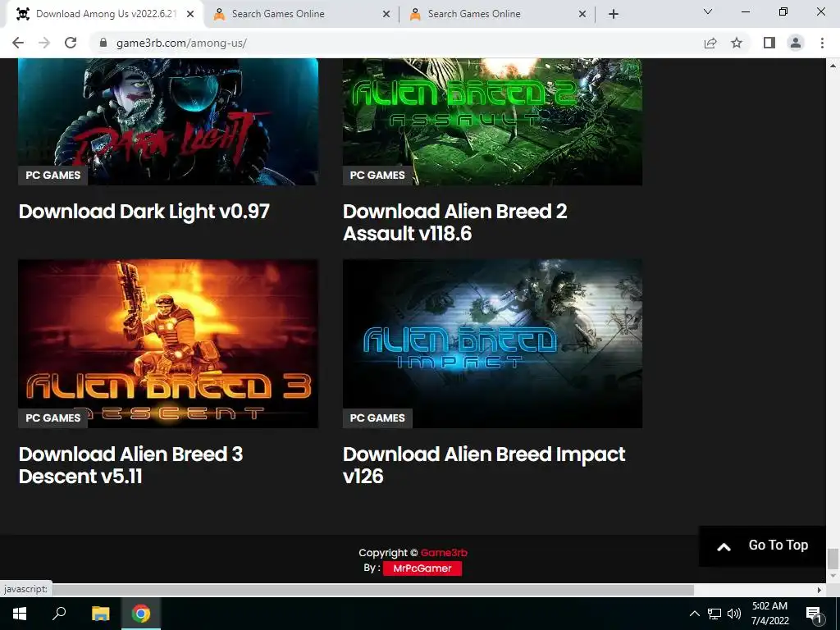Image resolution: width=840 pixels, height=630 pixels.
Task: Go back using the browser back arrow
Action: [x=18, y=43]
